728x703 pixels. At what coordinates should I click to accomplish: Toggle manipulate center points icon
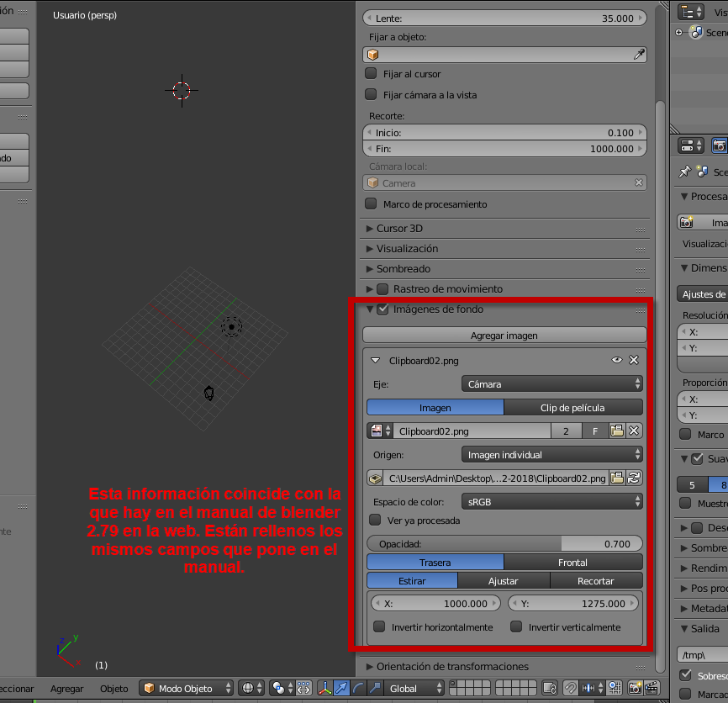(303, 688)
